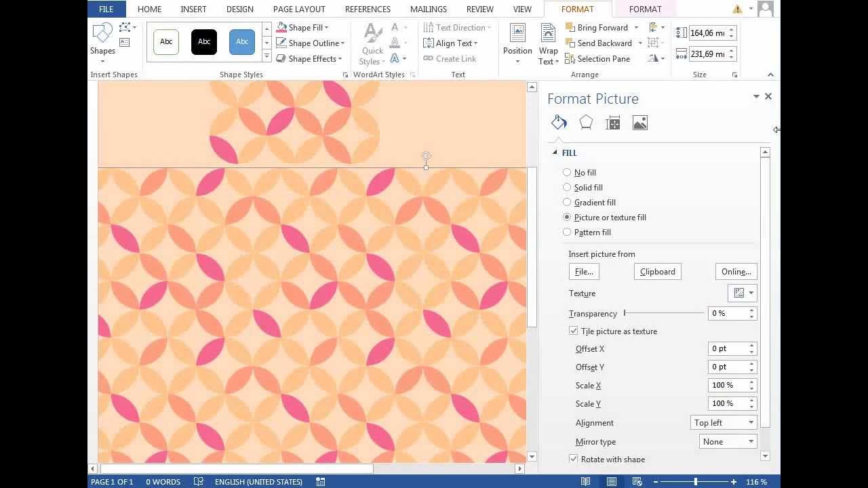Screen dimensions: 868x488
Task: Expand the Alignment dropdown showing Top left
Action: [x=724, y=423]
